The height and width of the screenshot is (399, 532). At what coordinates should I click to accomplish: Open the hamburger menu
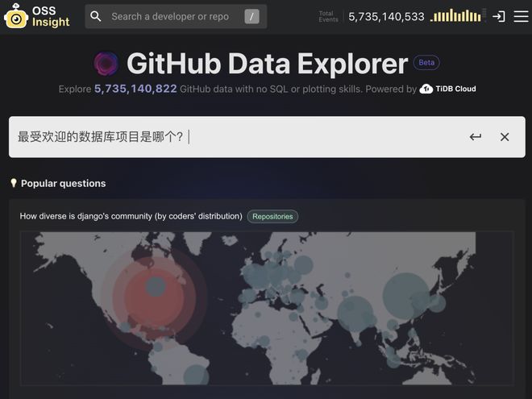tap(521, 16)
